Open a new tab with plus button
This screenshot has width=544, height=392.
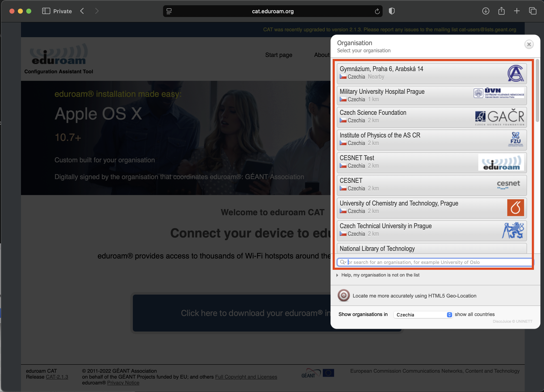pos(517,11)
